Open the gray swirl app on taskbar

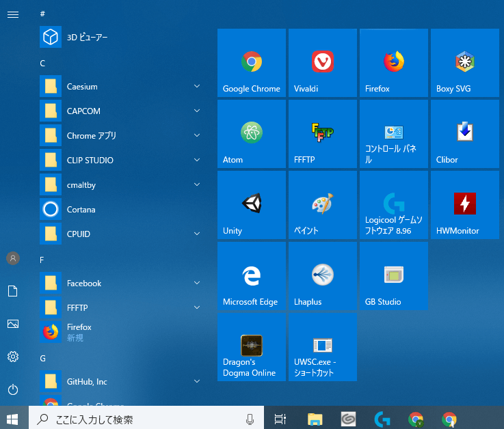(349, 419)
